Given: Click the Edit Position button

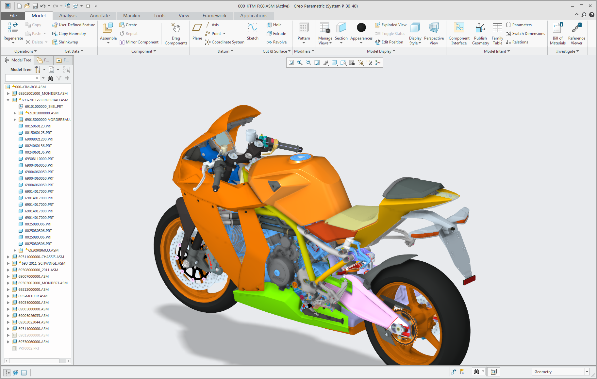Looking at the screenshot, I should 389,42.
